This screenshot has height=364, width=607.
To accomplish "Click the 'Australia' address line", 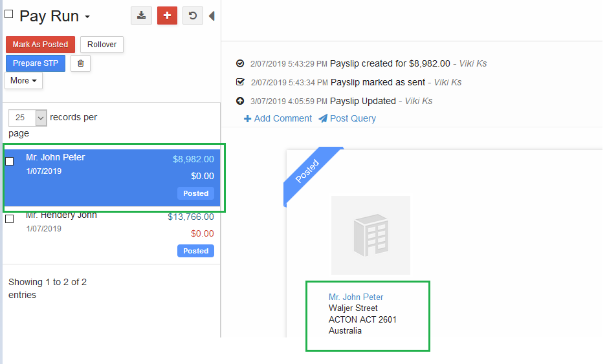I will (x=345, y=331).
